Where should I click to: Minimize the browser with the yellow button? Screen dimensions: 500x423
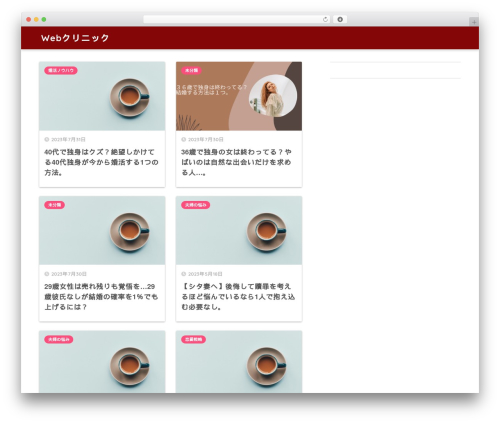coord(36,19)
